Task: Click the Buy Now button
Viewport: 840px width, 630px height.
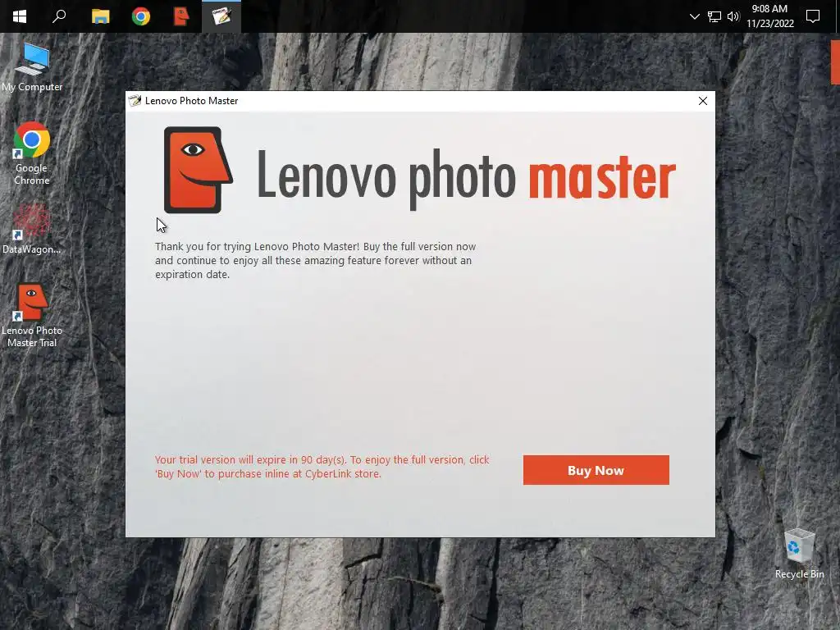Action: tap(596, 470)
